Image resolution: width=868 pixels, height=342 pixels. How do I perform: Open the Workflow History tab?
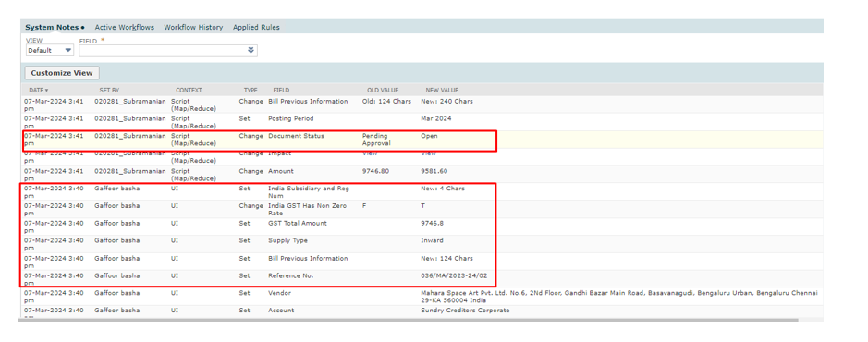click(x=193, y=27)
